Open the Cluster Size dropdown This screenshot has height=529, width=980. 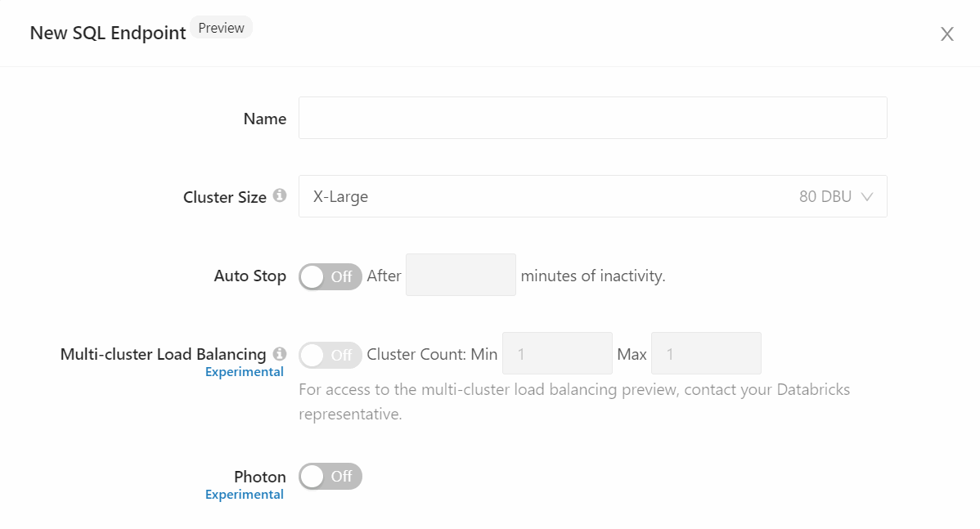coord(593,196)
